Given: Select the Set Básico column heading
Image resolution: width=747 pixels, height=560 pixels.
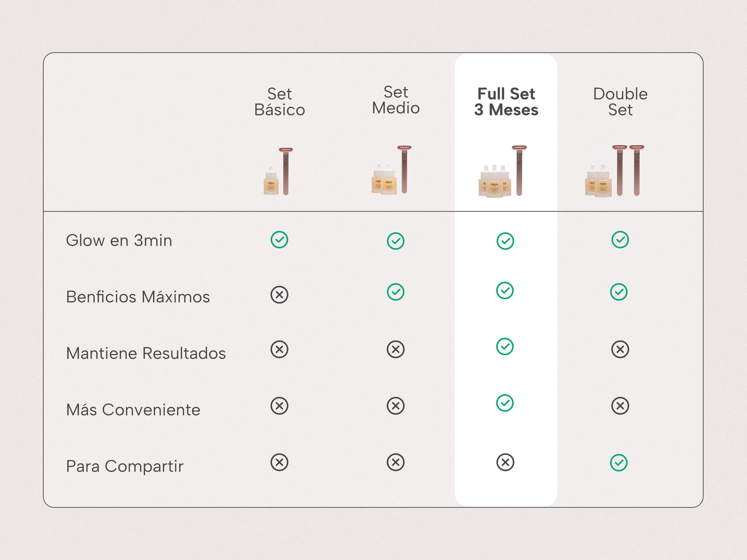Looking at the screenshot, I should [x=279, y=102].
